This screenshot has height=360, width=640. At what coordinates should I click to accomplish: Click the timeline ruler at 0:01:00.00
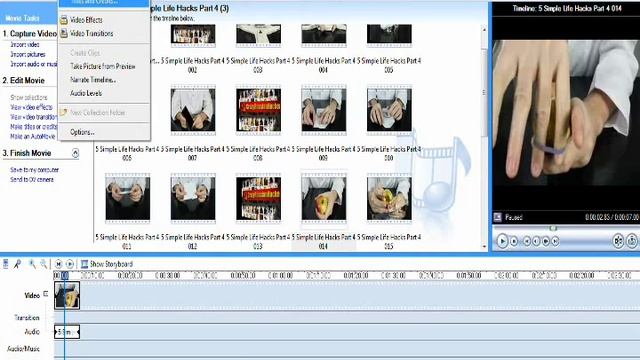pyautogui.click(x=280, y=276)
